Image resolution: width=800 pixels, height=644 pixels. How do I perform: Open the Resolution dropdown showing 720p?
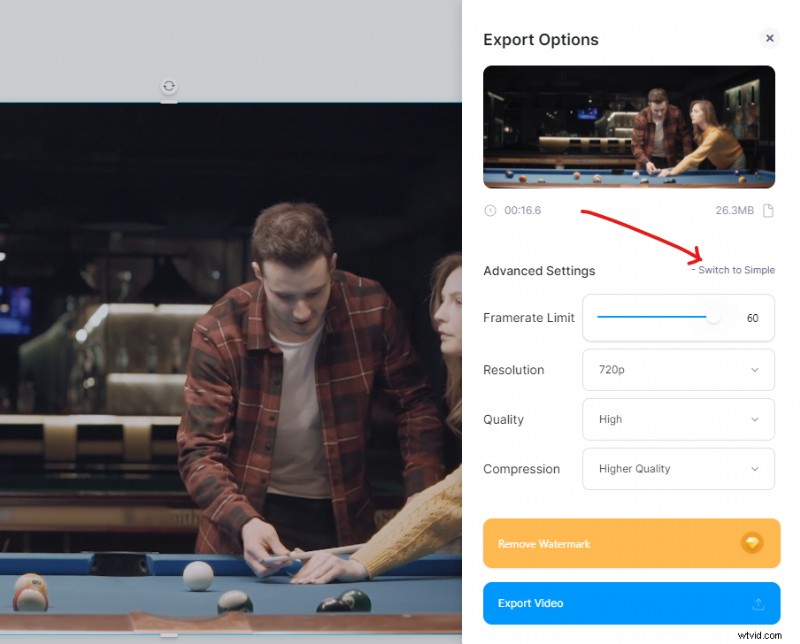click(678, 370)
